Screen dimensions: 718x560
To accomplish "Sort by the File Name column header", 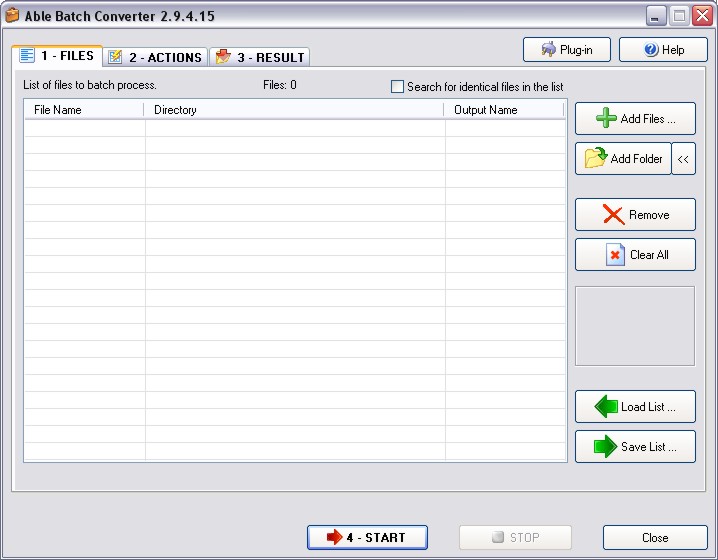I will (x=84, y=110).
